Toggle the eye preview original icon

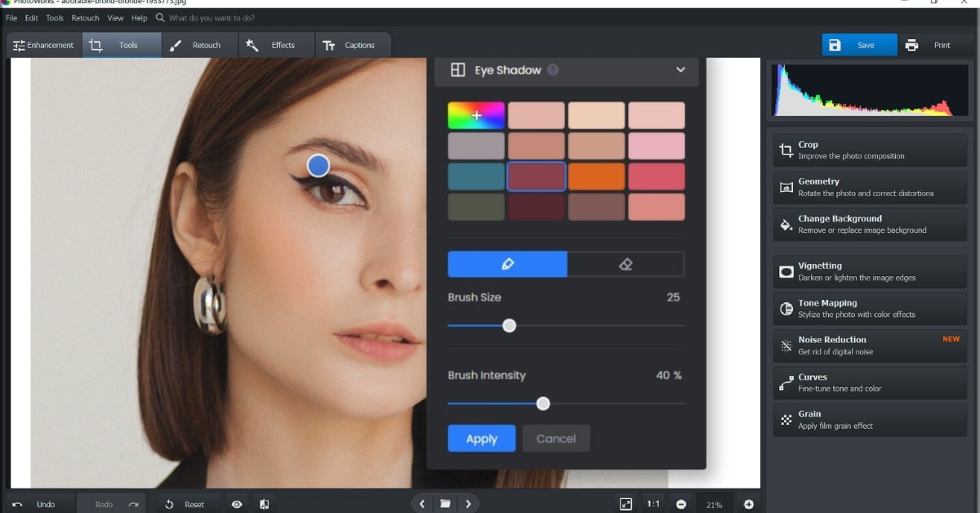click(237, 504)
